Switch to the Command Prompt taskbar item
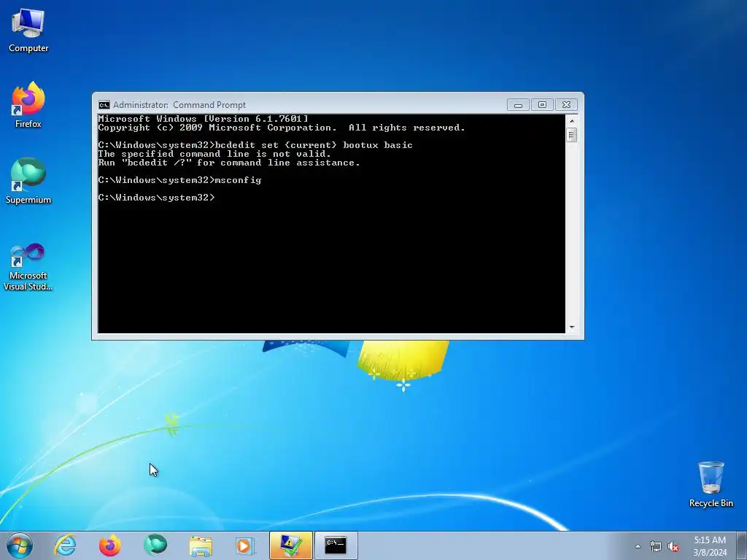Screen dimensions: 747x560 point(336,545)
